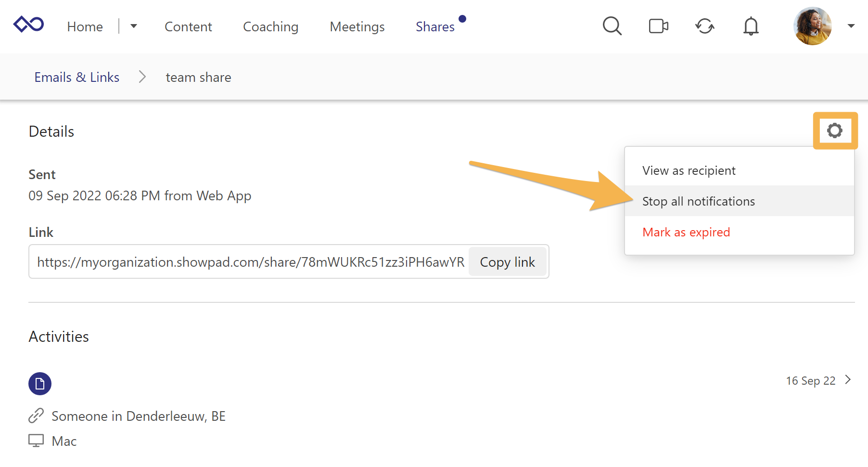Expand the Home dropdown arrow
This screenshot has width=868, height=467.
[x=134, y=26]
